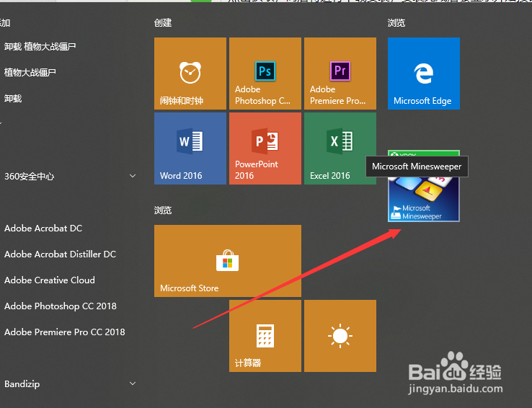Open the 360安全中心 folder entry

click(x=29, y=177)
